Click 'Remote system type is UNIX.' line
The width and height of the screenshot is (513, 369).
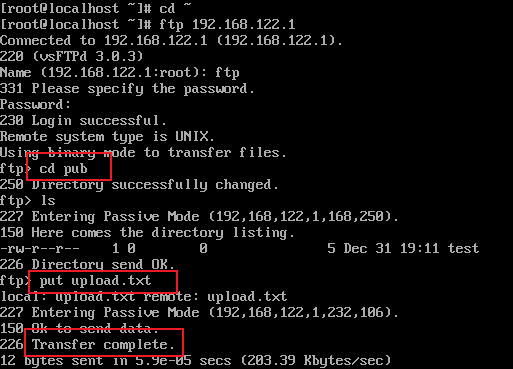click(x=107, y=137)
